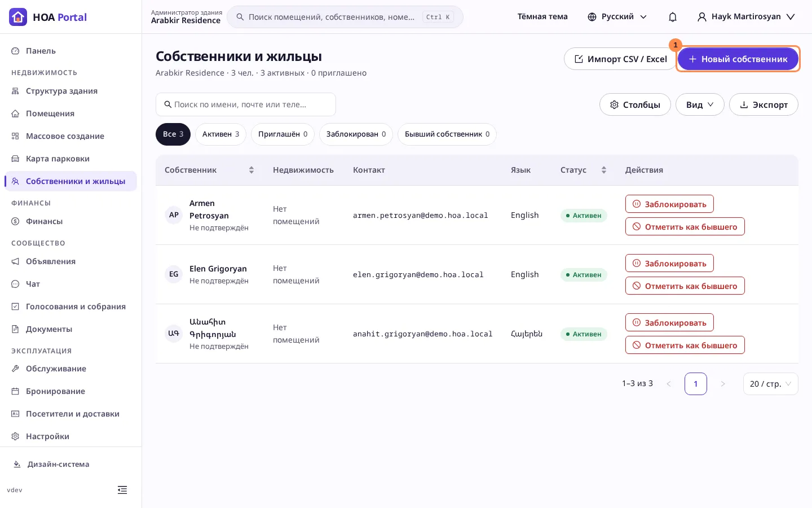Open Hayk Martirosyan user menu
812x508 pixels.
pyautogui.click(x=746, y=17)
